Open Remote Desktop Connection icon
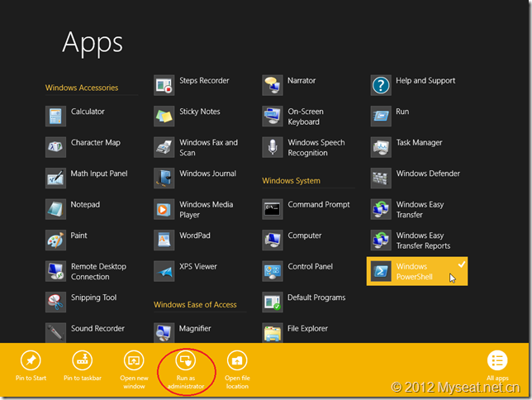This screenshot has height=400, width=532. point(55,271)
